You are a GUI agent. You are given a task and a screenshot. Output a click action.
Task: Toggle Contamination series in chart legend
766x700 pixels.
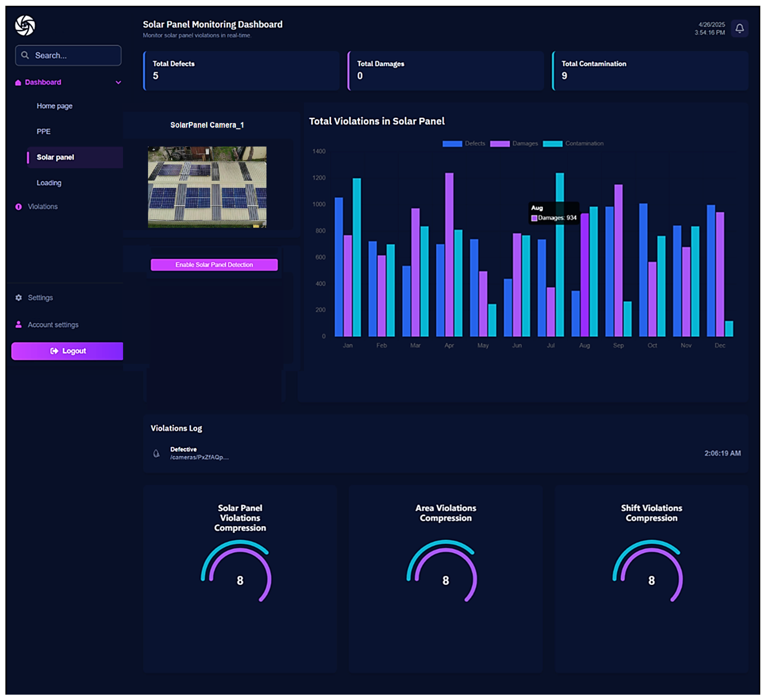pyautogui.click(x=573, y=144)
